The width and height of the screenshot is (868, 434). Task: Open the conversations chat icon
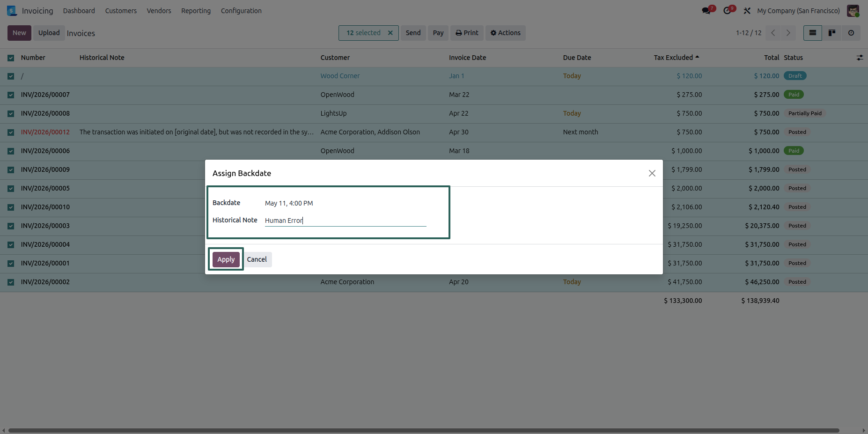pos(706,10)
